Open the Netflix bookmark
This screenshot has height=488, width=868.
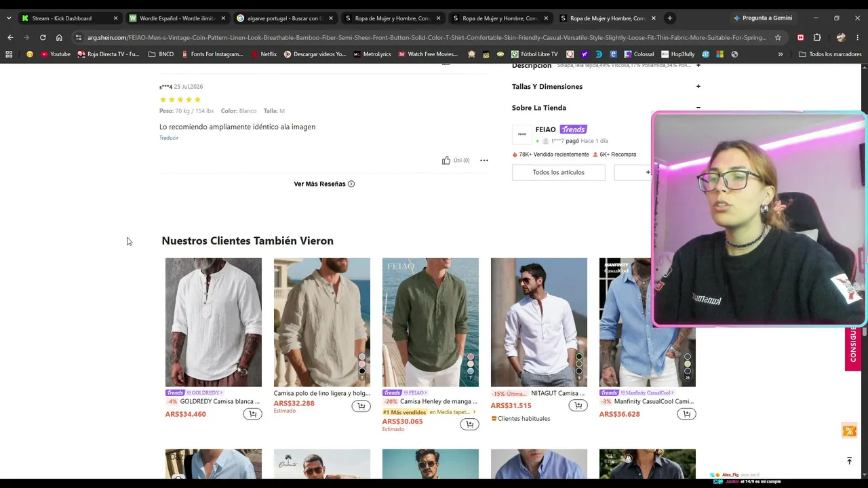coord(264,54)
